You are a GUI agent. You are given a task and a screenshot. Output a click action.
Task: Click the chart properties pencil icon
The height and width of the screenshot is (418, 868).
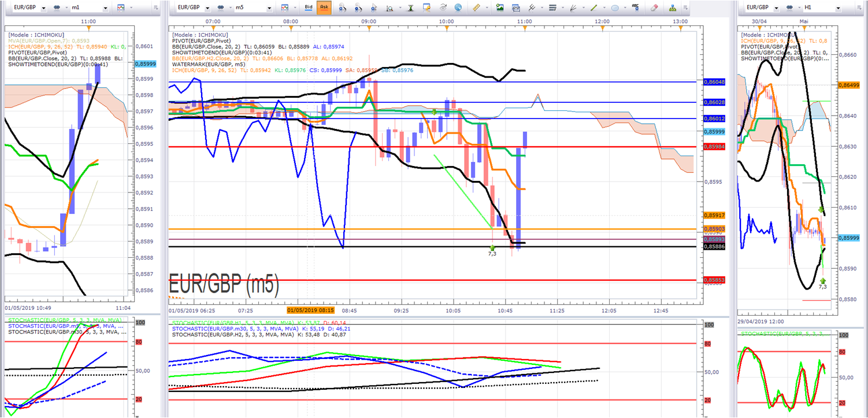(427, 8)
